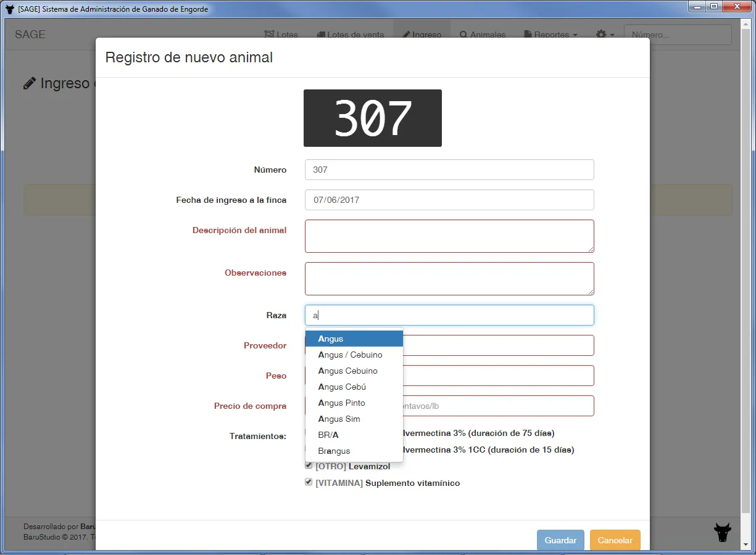The width and height of the screenshot is (756, 555).
Task: Click the Lotes icon in navbar
Action: coord(269,35)
